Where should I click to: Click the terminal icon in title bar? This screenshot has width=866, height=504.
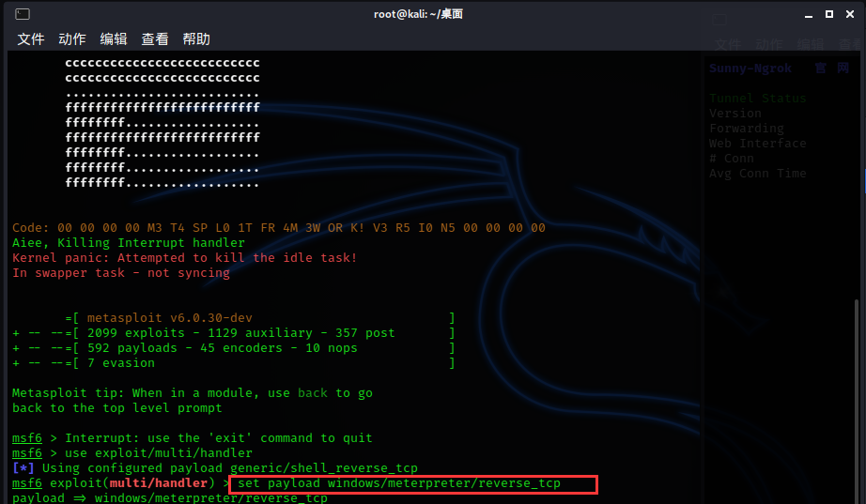coord(23,14)
